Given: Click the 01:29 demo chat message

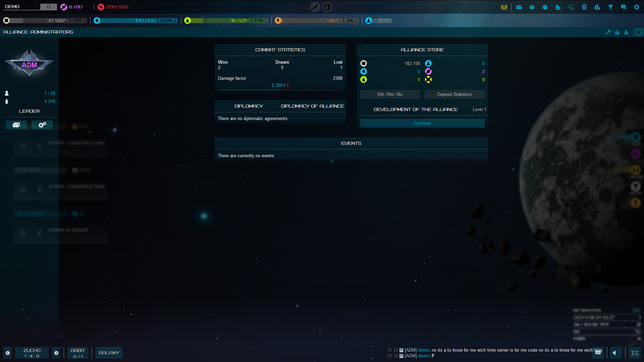Looking at the screenshot, I should (x=495, y=350).
